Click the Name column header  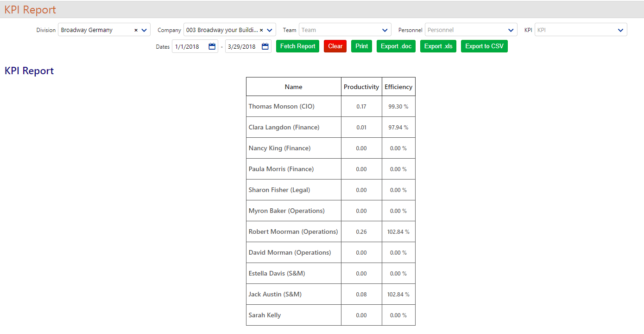[294, 87]
